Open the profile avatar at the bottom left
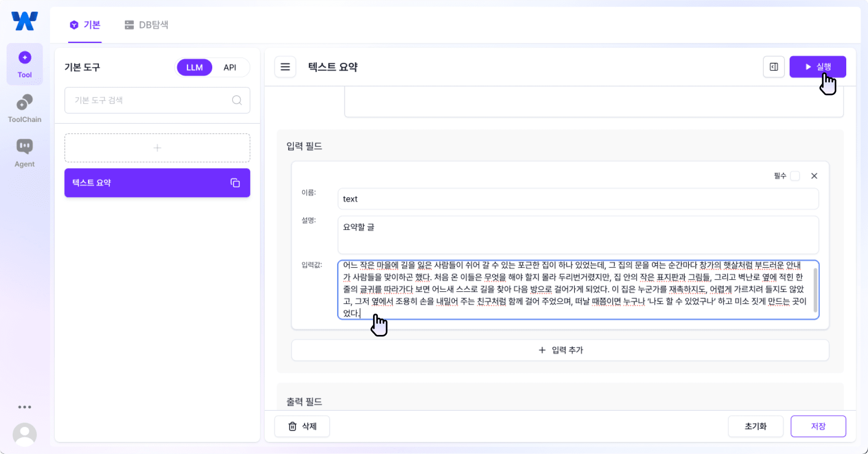 pos(25,434)
